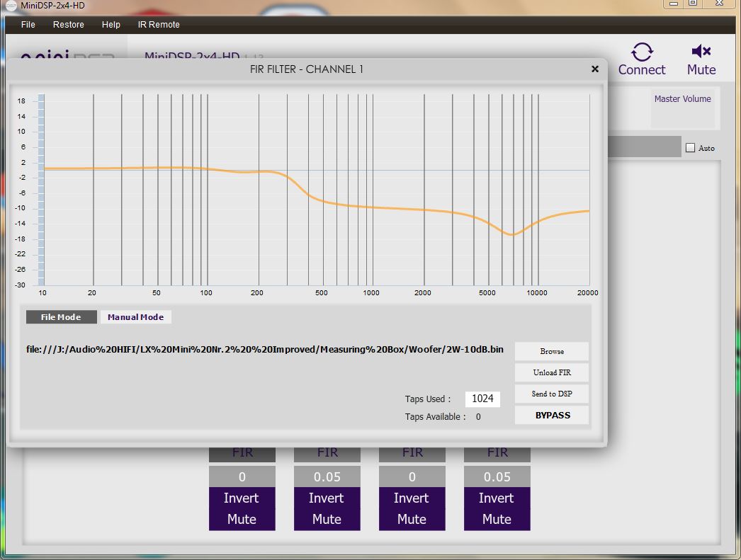741x560 pixels.
Task: Enable the Auto checkbox
Action: [x=691, y=148]
